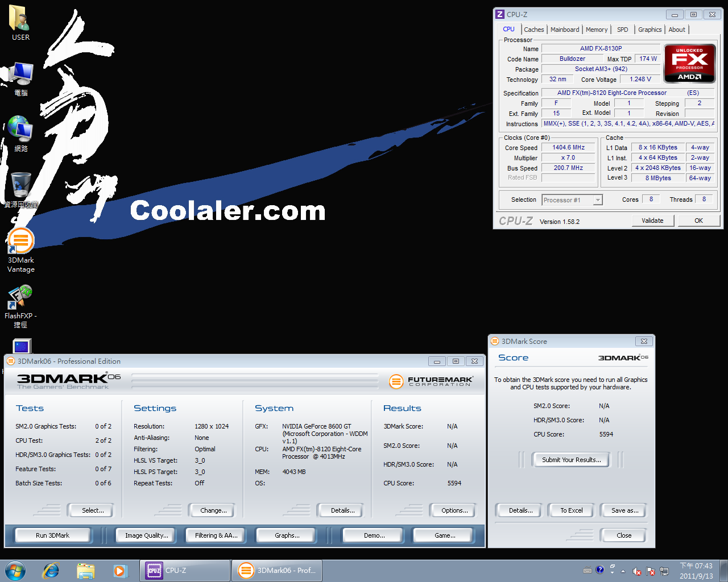Open Image Quality... in 3DMark06
The image size is (728, 582).
coord(146,535)
